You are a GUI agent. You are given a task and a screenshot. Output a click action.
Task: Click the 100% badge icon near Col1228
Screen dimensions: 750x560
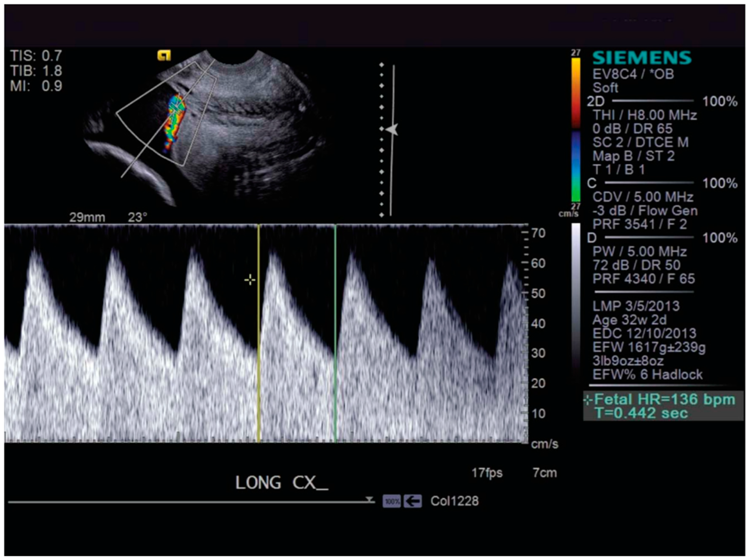coord(392,501)
